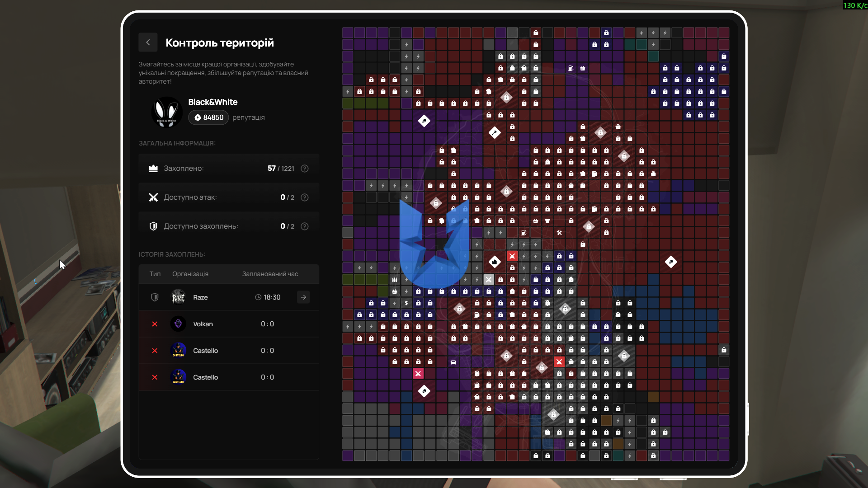Select the Volkan row's 0 : 0 score
The height and width of the screenshot is (488, 868).
[267, 324]
